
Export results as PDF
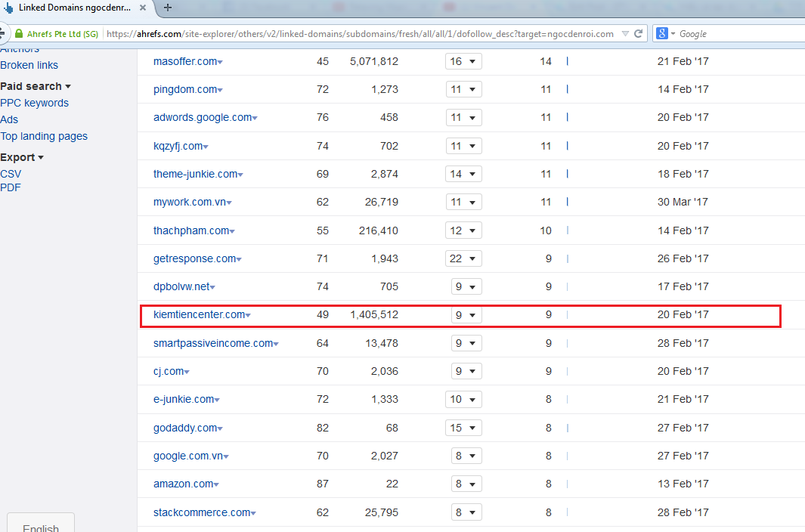(11, 187)
